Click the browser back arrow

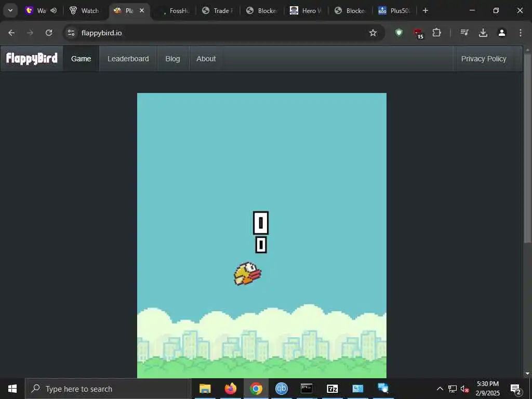(x=11, y=33)
